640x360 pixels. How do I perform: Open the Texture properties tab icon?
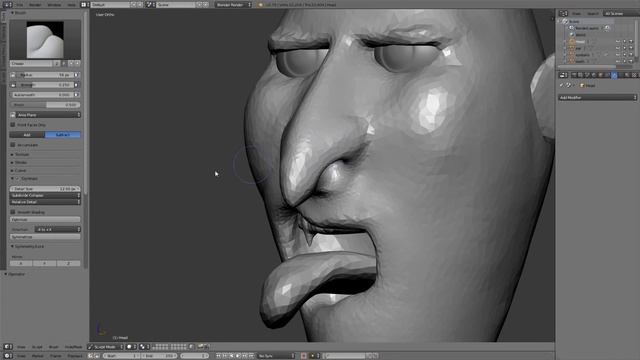634,75
